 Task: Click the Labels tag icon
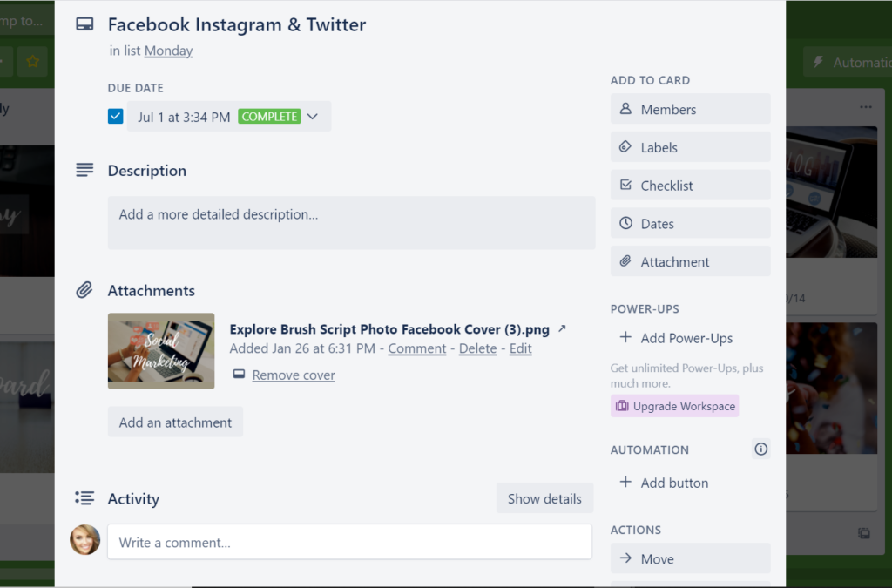pyautogui.click(x=625, y=146)
